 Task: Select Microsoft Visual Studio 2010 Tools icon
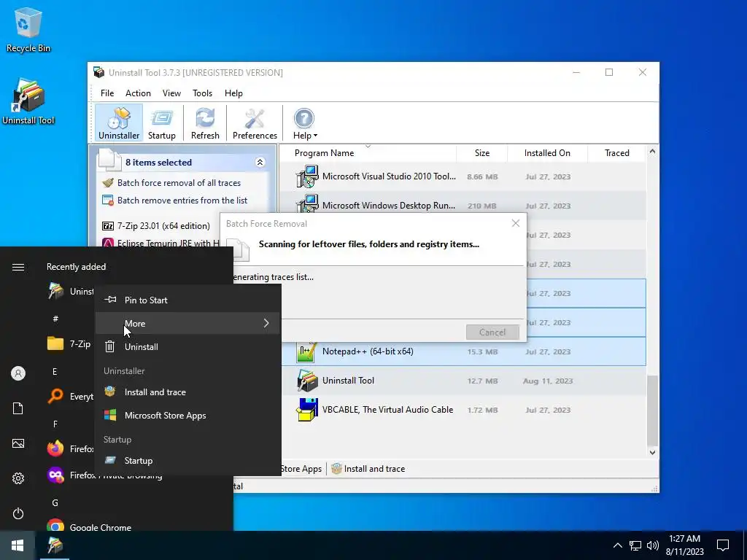[x=307, y=176]
